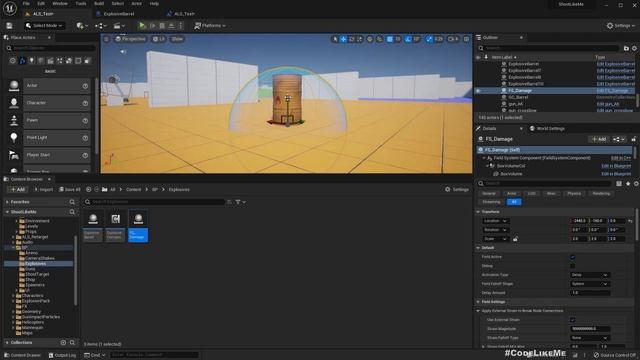The width and height of the screenshot is (640, 360).
Task: Show Recently Placed category in Place Actors
Action: click(x=13, y=61)
